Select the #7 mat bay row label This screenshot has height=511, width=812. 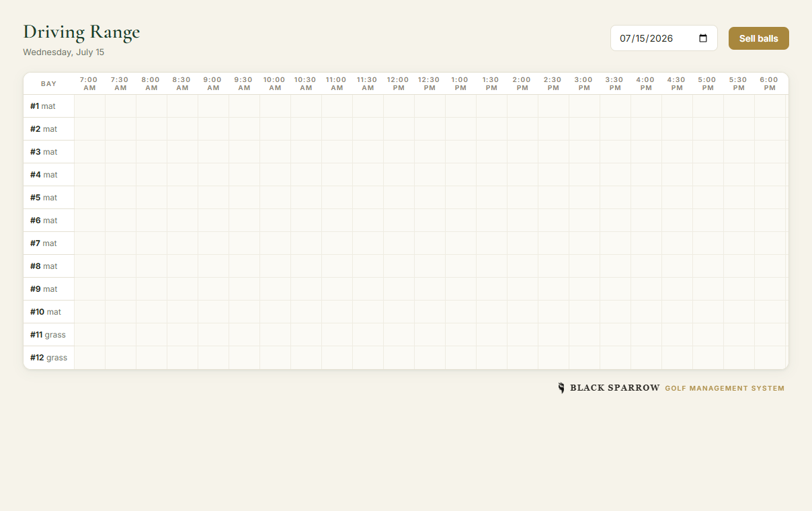tap(49, 243)
